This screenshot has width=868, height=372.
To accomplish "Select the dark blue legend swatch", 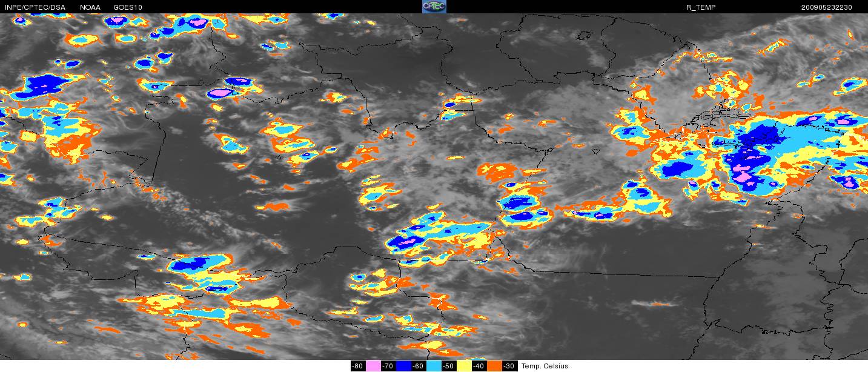I will 403,366.
